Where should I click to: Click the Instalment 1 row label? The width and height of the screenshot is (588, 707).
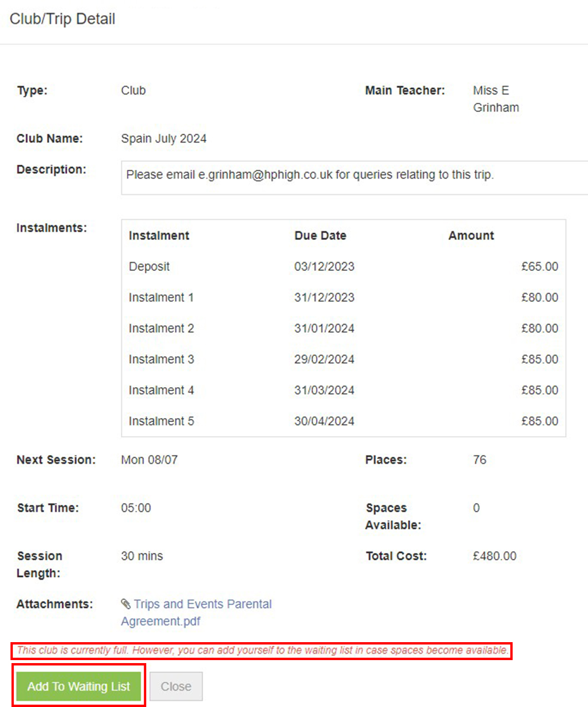(161, 297)
